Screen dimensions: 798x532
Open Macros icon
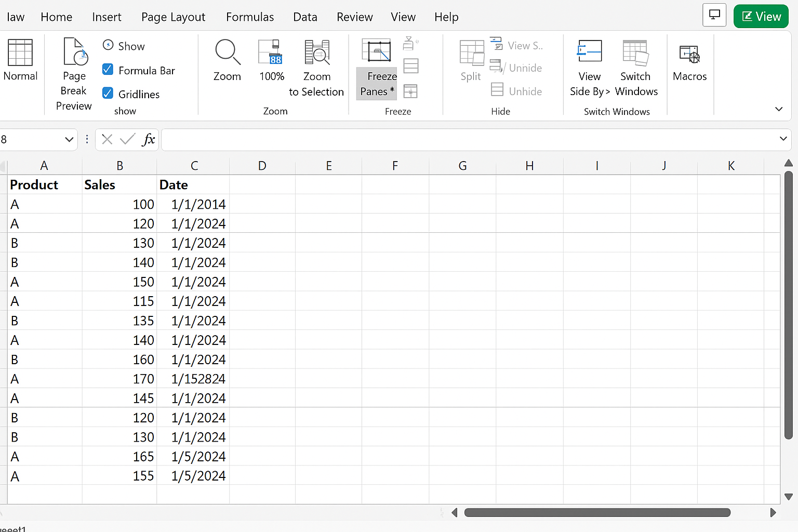coord(690,54)
